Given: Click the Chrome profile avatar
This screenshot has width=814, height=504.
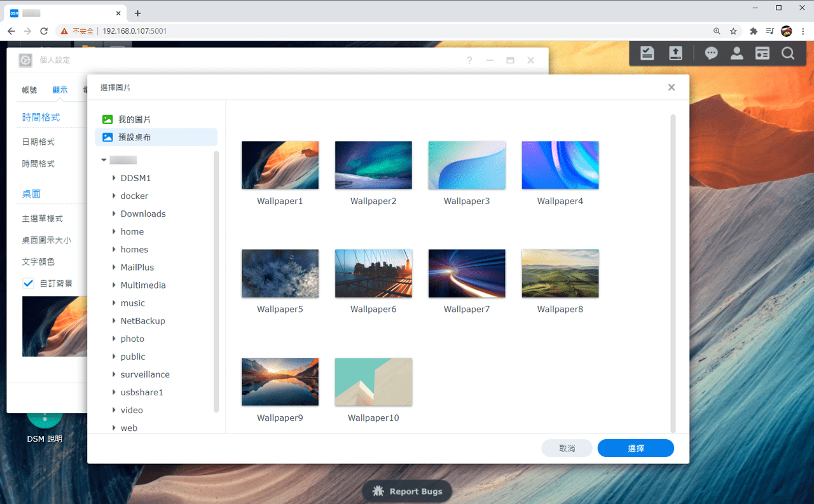Looking at the screenshot, I should (787, 31).
